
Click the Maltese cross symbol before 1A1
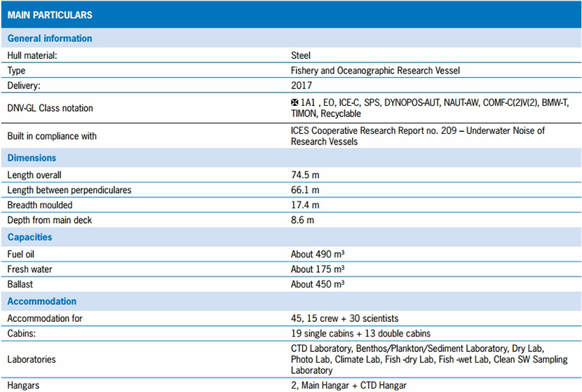tap(295, 102)
